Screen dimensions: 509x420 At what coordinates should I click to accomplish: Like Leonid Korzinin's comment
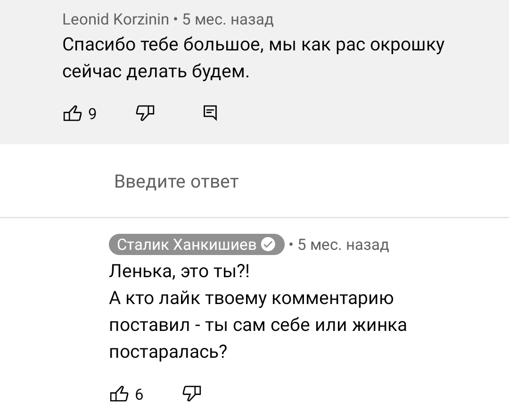point(72,113)
